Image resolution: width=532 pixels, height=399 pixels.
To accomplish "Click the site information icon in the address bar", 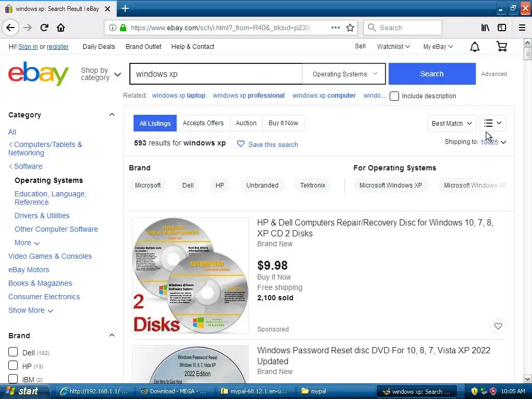I will [x=113, y=28].
